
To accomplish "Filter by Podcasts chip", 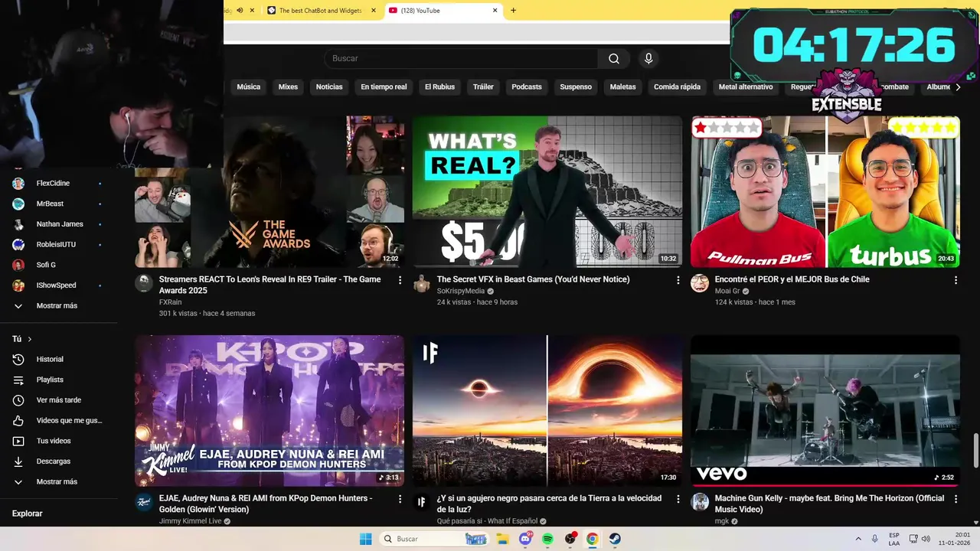I will click(x=527, y=87).
